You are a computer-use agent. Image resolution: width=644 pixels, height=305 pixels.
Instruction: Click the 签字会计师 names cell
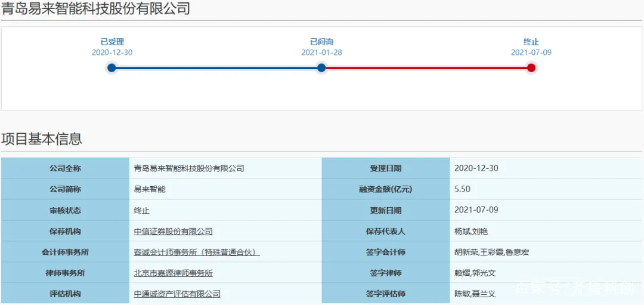[x=491, y=252]
